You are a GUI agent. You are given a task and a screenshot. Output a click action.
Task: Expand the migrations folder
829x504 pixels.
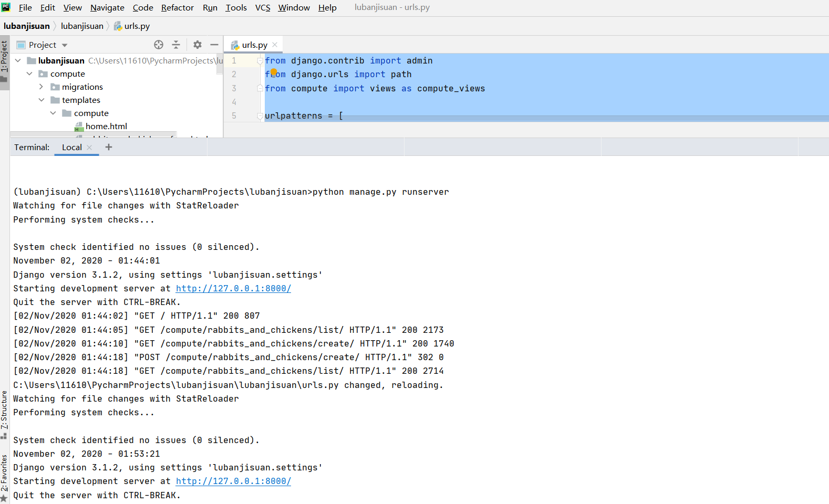point(41,87)
